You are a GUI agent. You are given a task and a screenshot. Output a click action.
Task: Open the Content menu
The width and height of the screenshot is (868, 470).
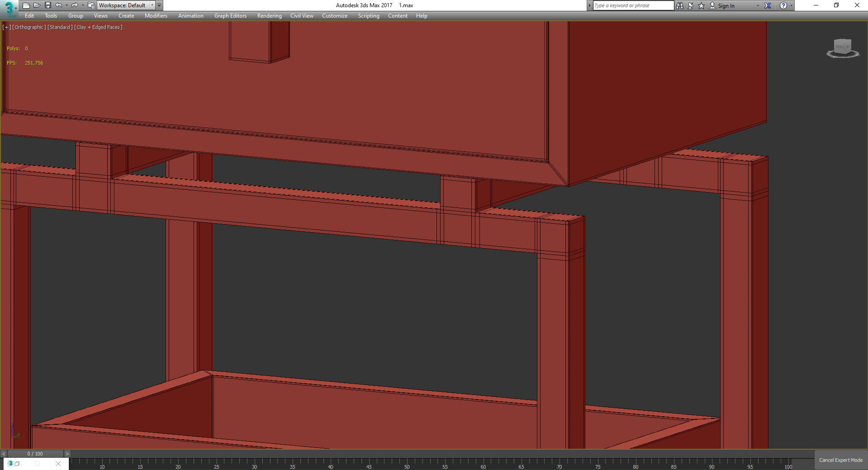pos(398,16)
